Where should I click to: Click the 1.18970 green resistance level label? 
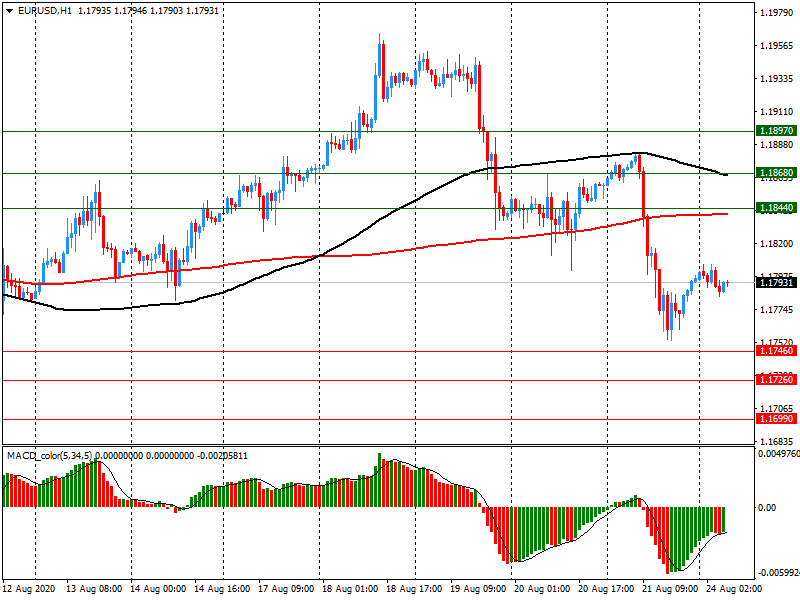(776, 131)
